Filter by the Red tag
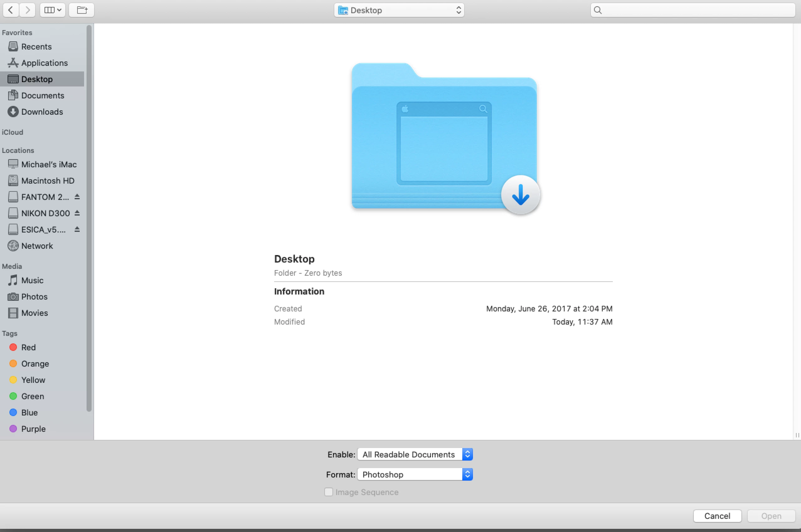The height and width of the screenshot is (532, 801). click(x=28, y=347)
